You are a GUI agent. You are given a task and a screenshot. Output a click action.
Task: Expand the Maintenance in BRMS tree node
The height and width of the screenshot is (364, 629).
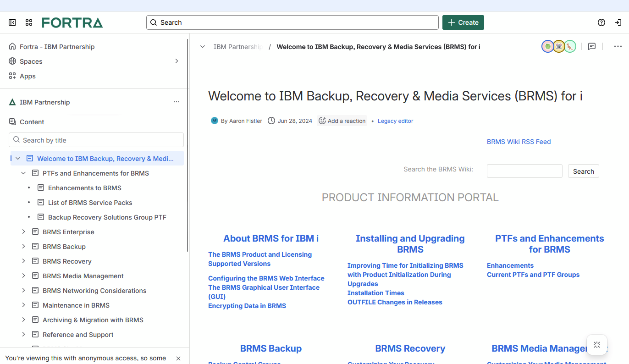point(23,305)
